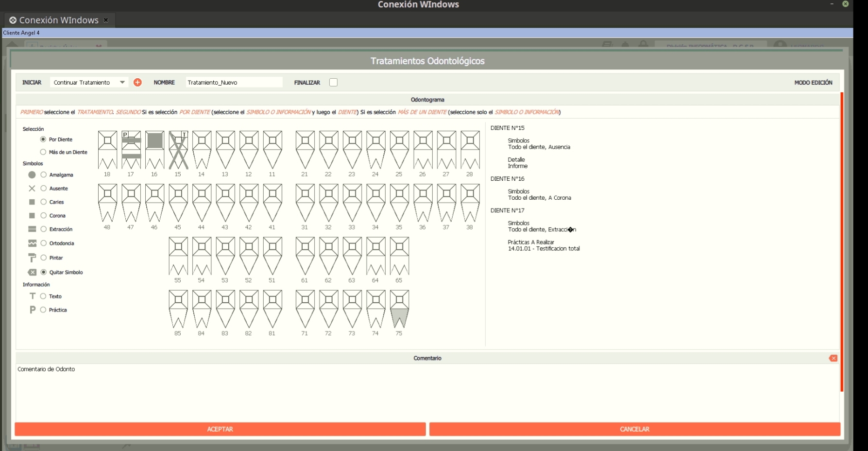The image size is (868, 451).
Task: Click the orange plus icon beside Continuar Tratamiento
Action: [137, 83]
